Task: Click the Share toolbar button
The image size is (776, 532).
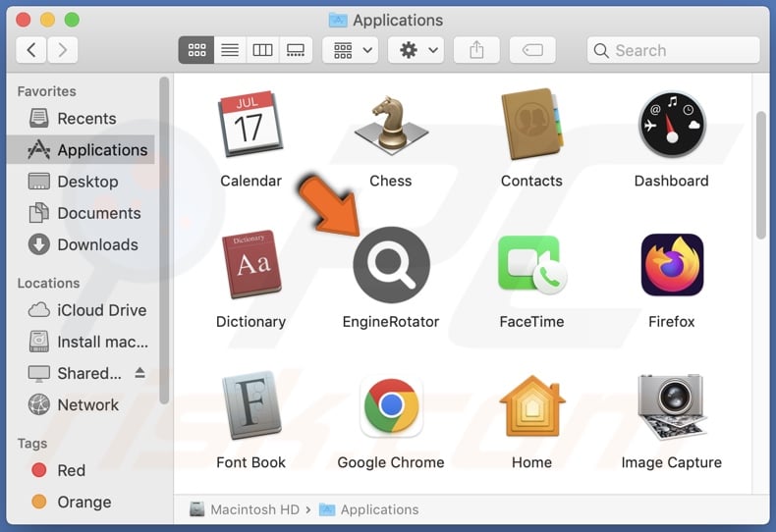Action: [x=476, y=50]
